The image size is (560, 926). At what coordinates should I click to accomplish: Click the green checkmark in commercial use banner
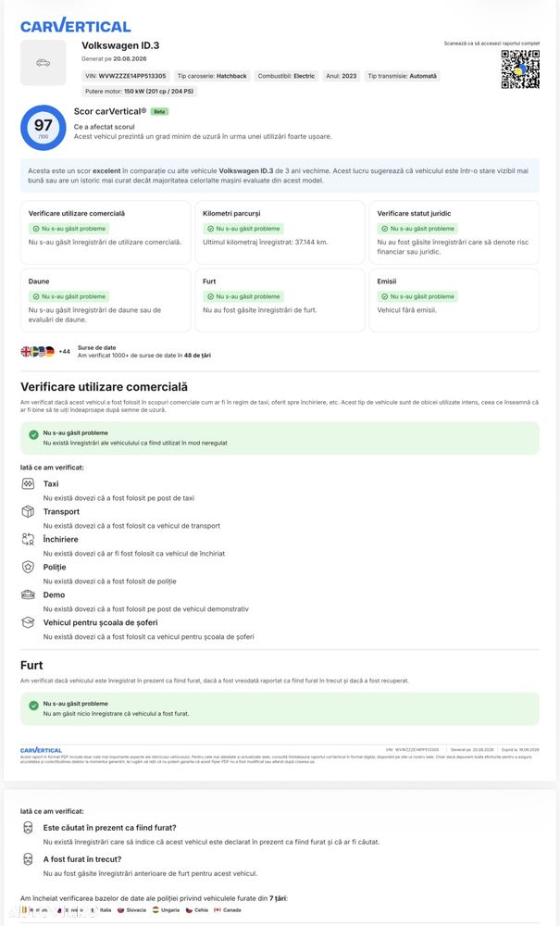pyautogui.click(x=33, y=434)
